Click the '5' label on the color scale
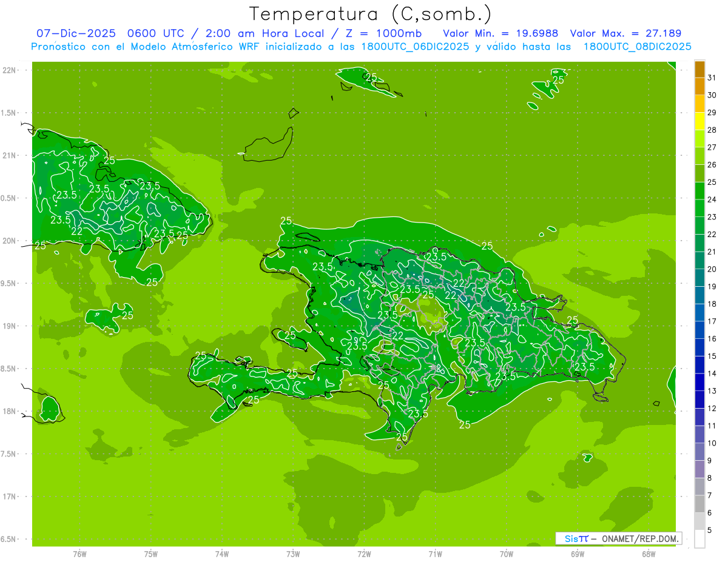 709,530
